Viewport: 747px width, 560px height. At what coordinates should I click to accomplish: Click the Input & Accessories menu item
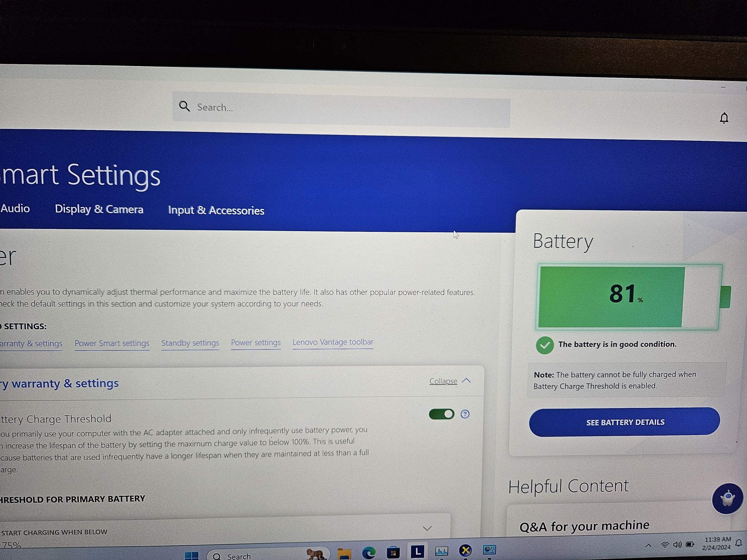[216, 210]
